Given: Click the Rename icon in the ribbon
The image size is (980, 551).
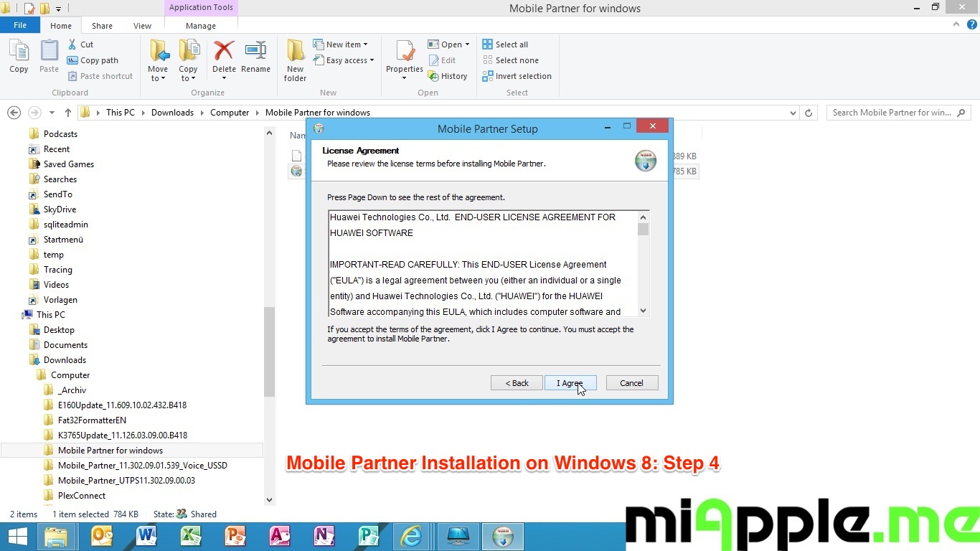Looking at the screenshot, I should point(255,52).
